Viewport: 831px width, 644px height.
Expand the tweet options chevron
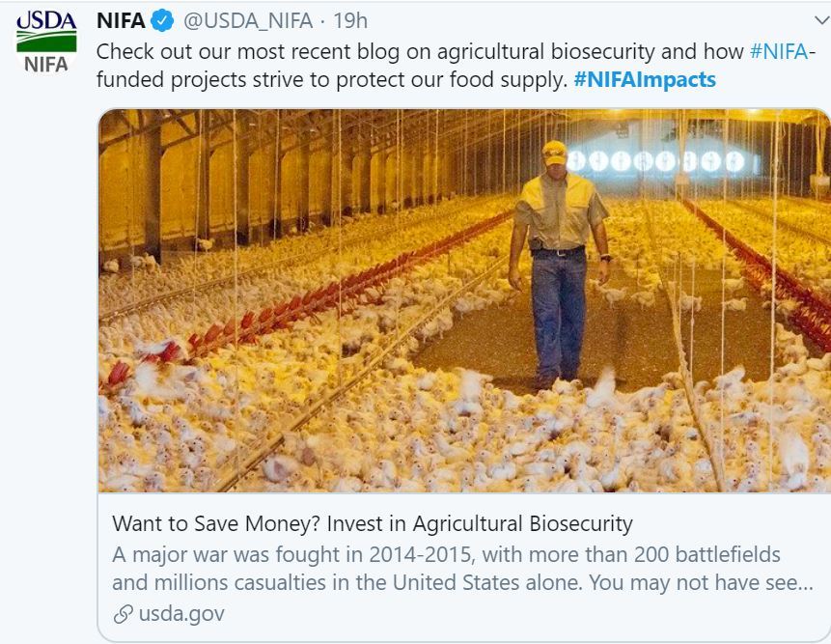click(820, 20)
